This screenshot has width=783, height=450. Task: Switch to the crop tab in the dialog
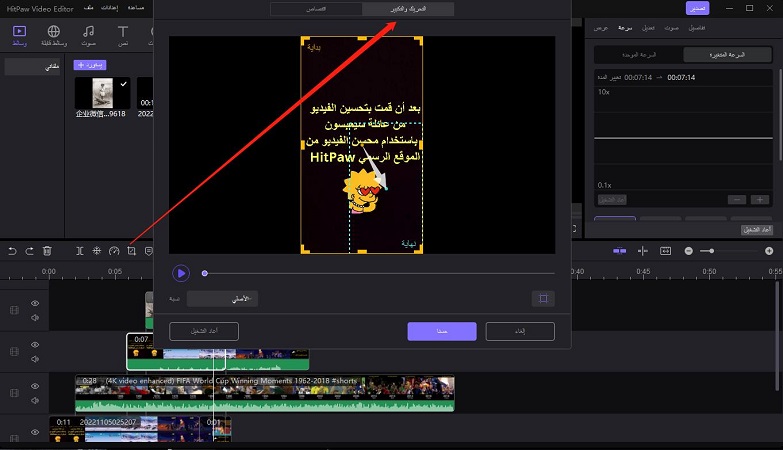[316, 9]
